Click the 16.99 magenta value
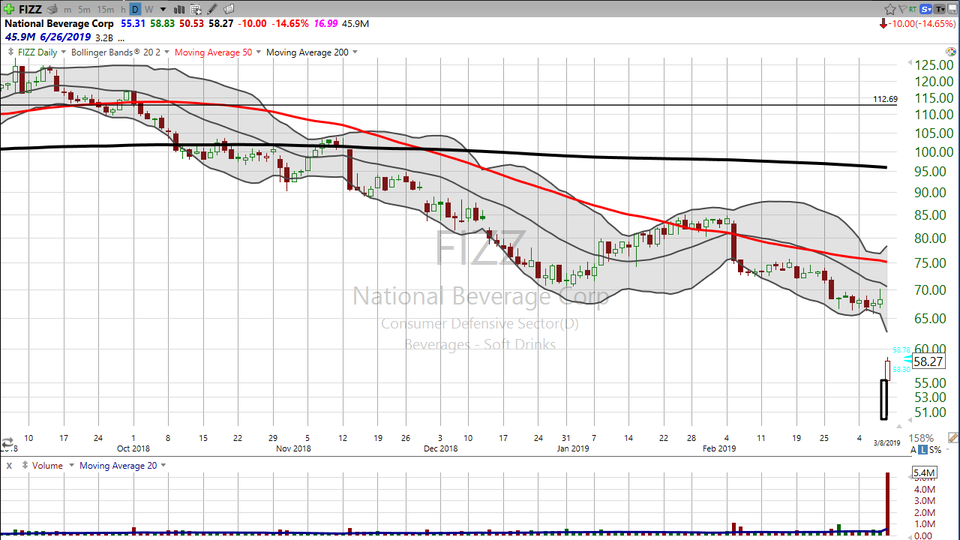 coord(326,23)
